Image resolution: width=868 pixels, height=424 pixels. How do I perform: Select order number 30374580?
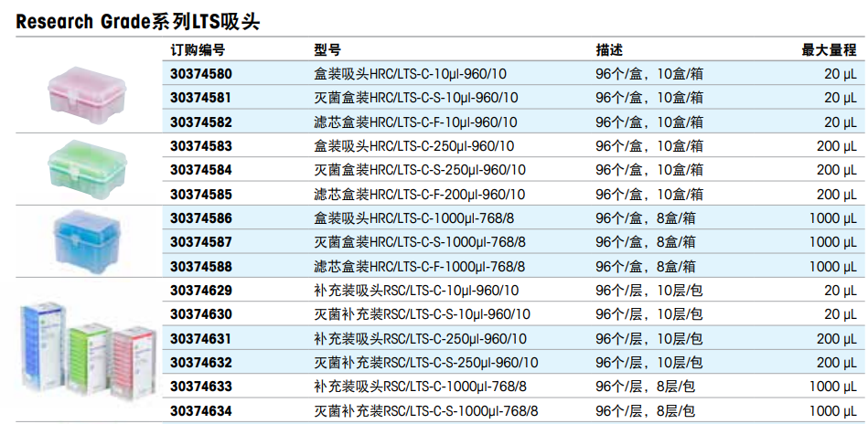pos(201,73)
